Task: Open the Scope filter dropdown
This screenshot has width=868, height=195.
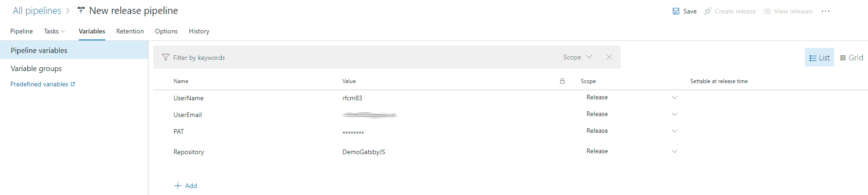Action: [x=578, y=57]
